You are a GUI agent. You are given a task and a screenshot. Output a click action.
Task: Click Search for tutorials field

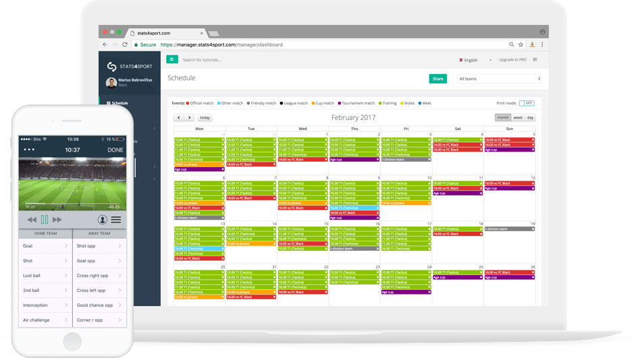[x=202, y=60]
